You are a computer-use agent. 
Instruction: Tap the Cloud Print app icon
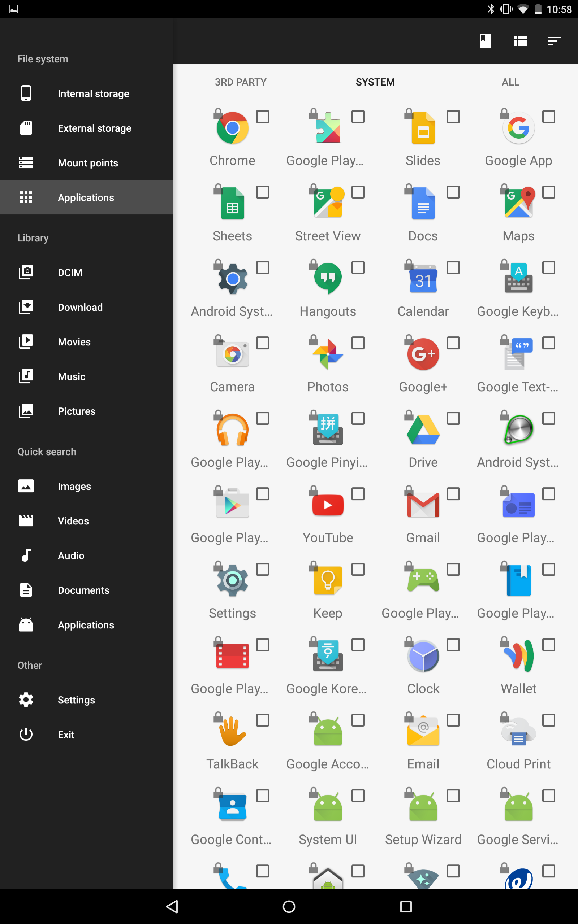518,731
